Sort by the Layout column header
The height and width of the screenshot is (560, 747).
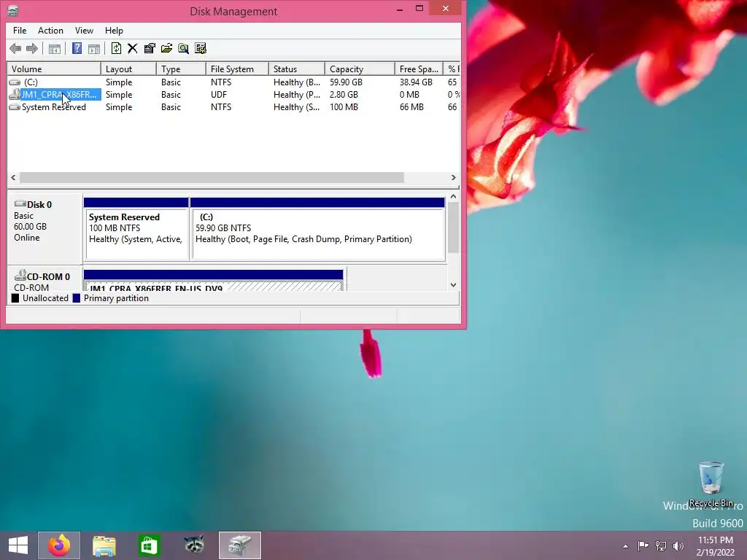pyautogui.click(x=128, y=69)
